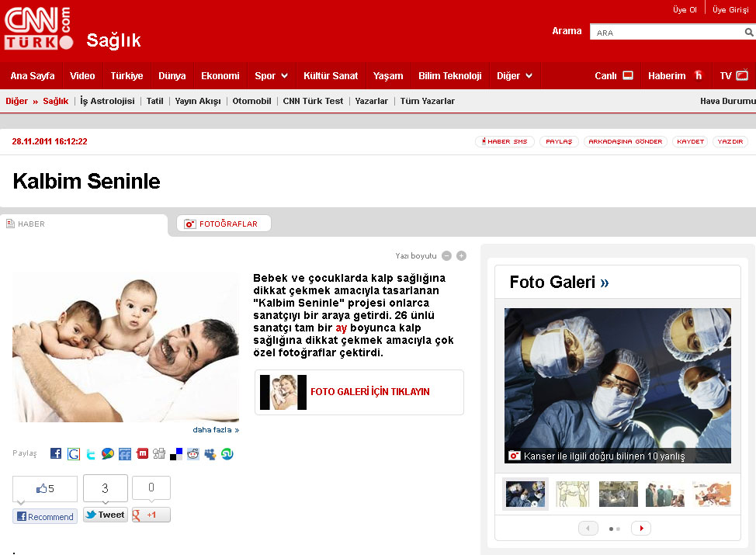Image resolution: width=756 pixels, height=555 pixels.
Task: Open the Otomobil sub-link
Action: pos(251,101)
